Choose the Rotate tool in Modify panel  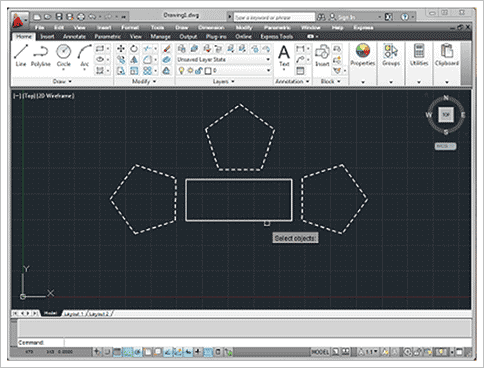click(134, 49)
